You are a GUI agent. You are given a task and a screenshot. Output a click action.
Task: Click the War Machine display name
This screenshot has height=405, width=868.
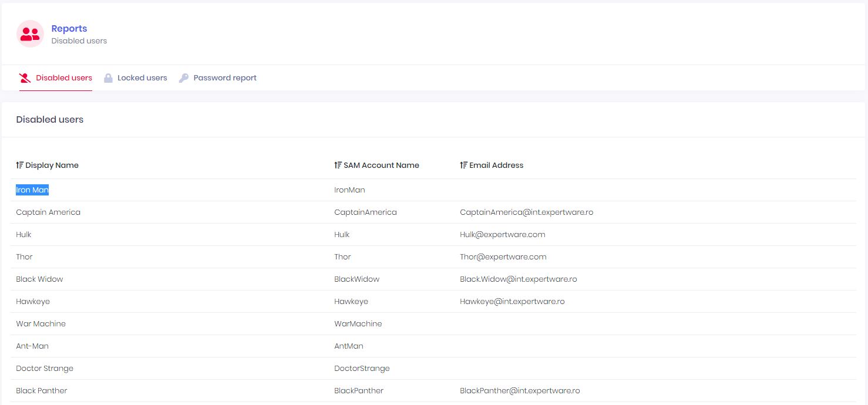[41, 324]
